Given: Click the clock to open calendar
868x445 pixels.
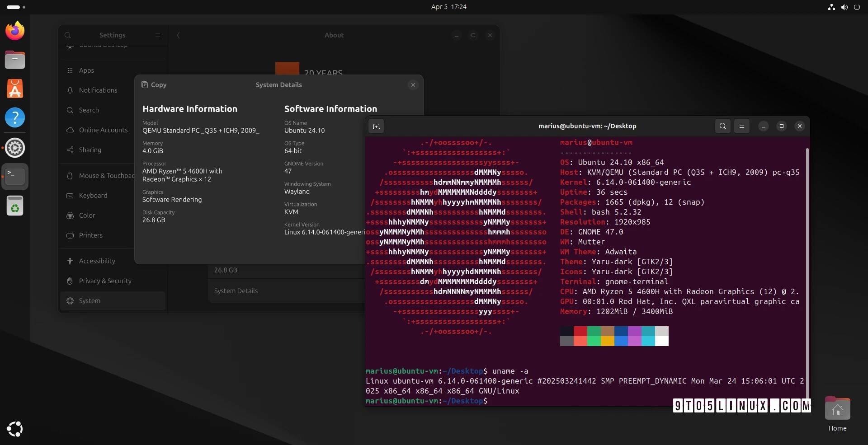Looking at the screenshot, I should click(x=448, y=7).
